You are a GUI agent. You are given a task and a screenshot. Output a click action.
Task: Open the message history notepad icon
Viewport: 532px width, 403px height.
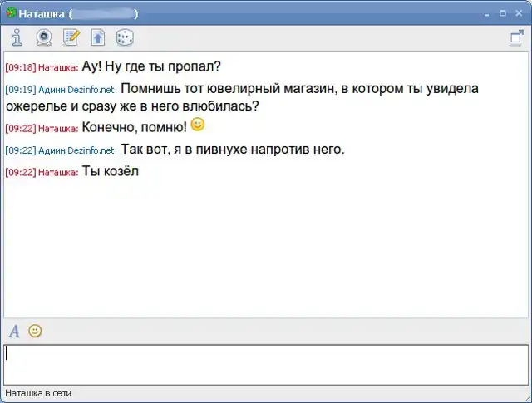(71, 37)
